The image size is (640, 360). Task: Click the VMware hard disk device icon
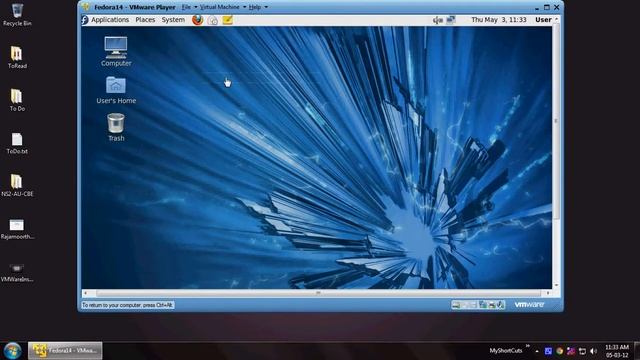coord(456,305)
